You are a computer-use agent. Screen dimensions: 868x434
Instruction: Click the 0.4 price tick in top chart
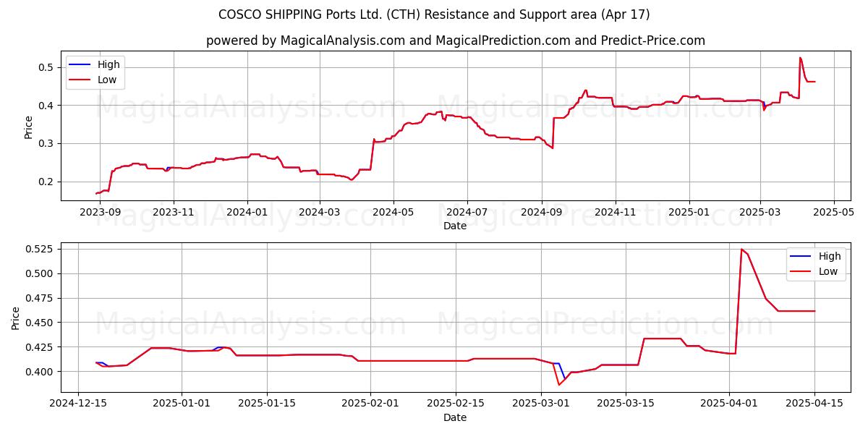(x=47, y=106)
